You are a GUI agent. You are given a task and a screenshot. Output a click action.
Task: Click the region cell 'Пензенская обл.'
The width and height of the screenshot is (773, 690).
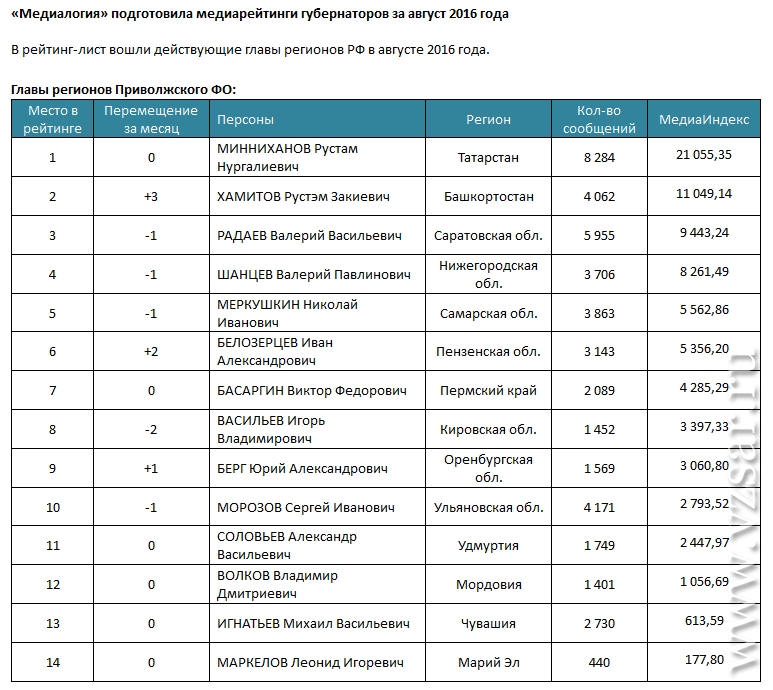click(488, 351)
